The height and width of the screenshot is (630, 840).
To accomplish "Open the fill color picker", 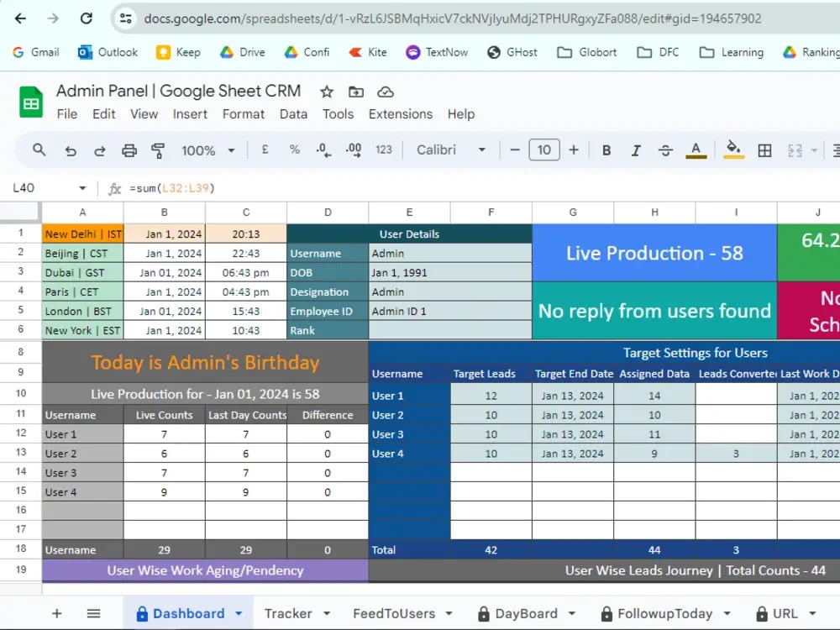I will (x=733, y=150).
